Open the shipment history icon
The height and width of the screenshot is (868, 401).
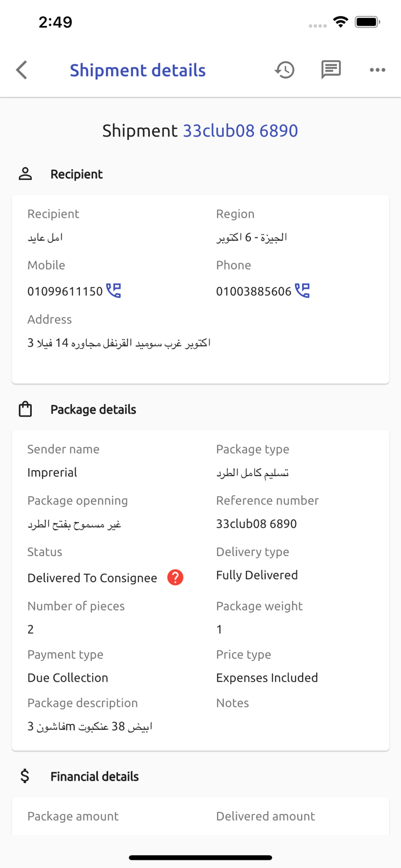(x=284, y=70)
